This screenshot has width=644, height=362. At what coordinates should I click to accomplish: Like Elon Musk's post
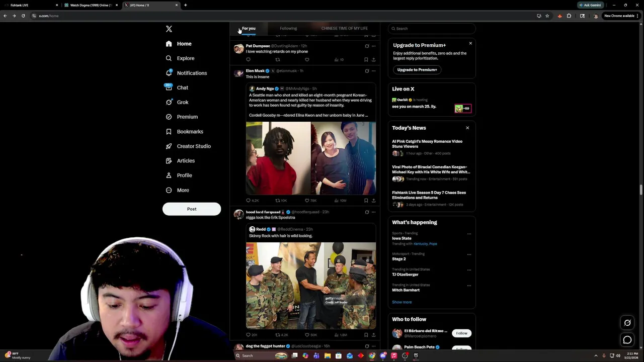coord(307,201)
